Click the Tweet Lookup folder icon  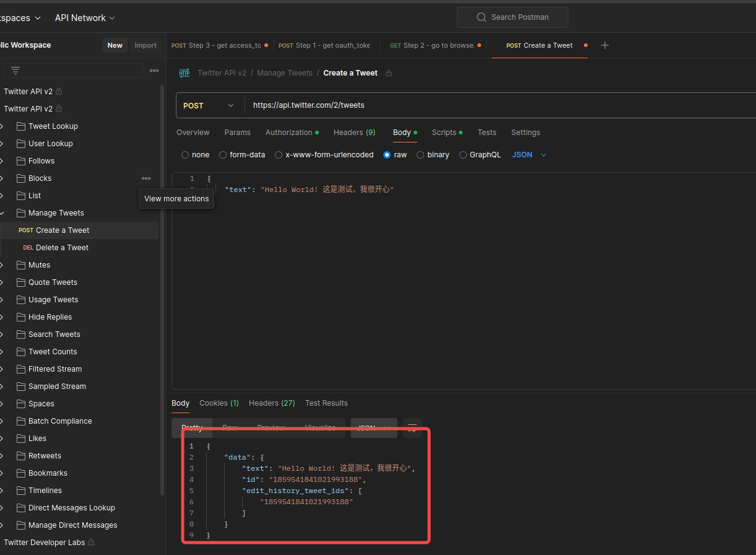(20, 126)
